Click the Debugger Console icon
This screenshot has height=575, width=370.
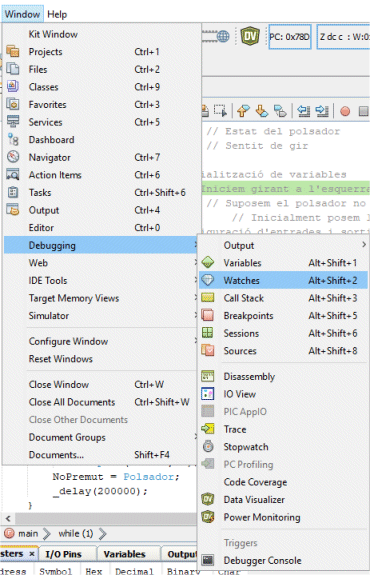point(208,560)
